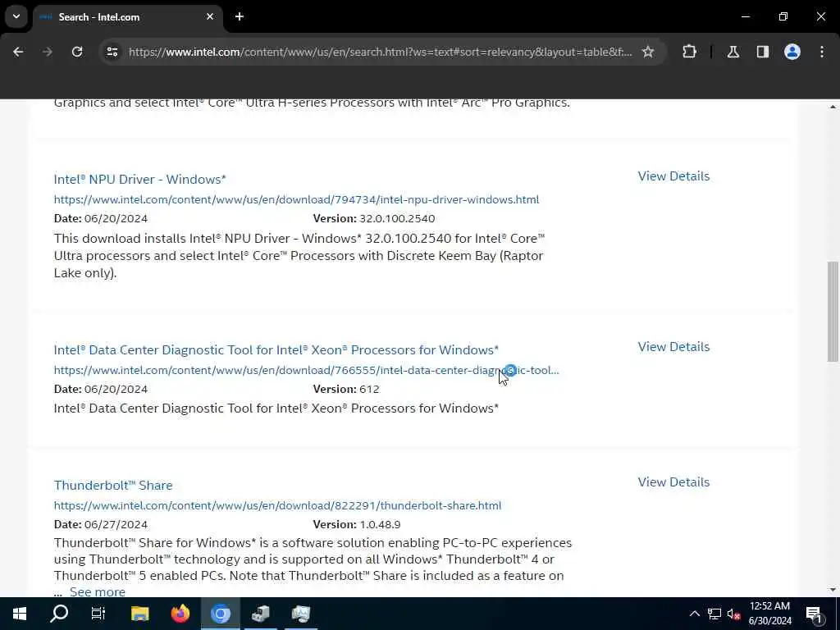View Details for Thunderbolt Share
Screen dimensions: 840x630
coord(673,482)
